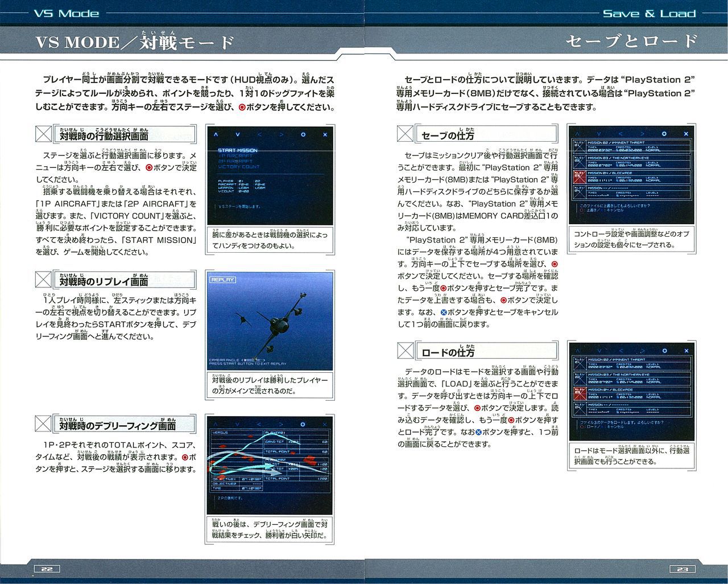Click the 対戦時のリプレイ画面 section heading
The height and width of the screenshot is (584, 728).
(x=104, y=279)
